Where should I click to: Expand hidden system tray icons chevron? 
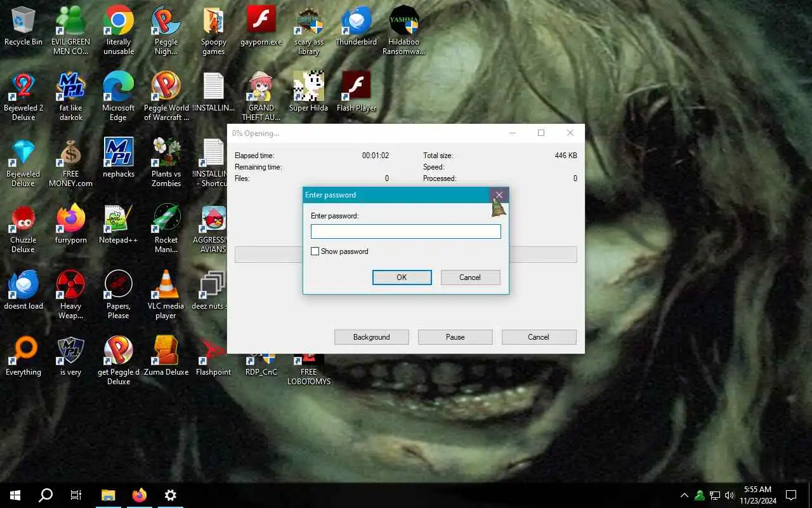coord(684,495)
